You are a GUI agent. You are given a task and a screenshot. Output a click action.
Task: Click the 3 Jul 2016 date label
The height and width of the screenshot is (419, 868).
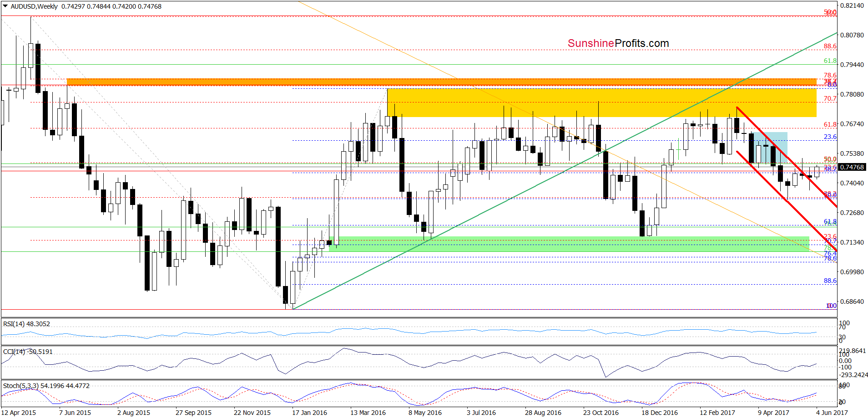tap(481, 413)
